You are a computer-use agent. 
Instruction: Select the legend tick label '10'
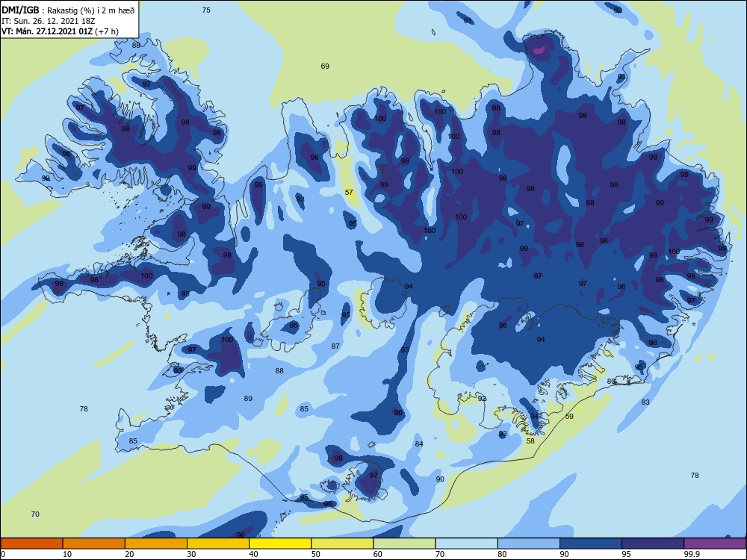coord(67,554)
